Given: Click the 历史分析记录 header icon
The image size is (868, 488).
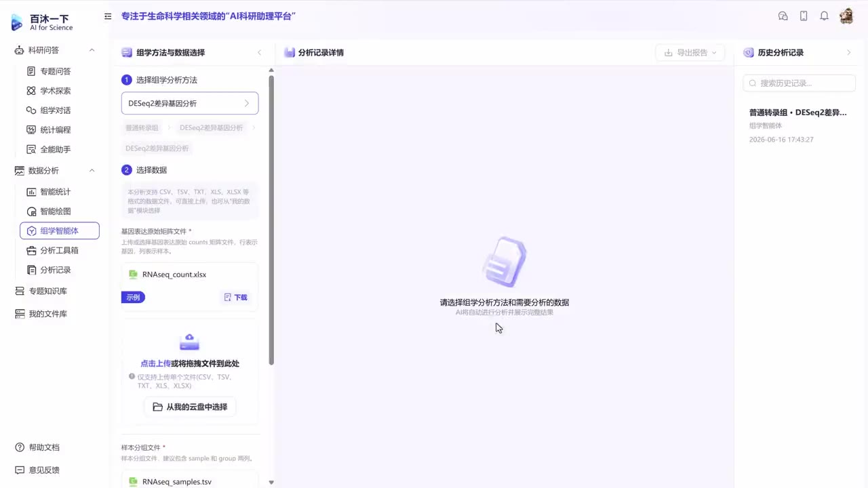Looking at the screenshot, I should (x=749, y=53).
